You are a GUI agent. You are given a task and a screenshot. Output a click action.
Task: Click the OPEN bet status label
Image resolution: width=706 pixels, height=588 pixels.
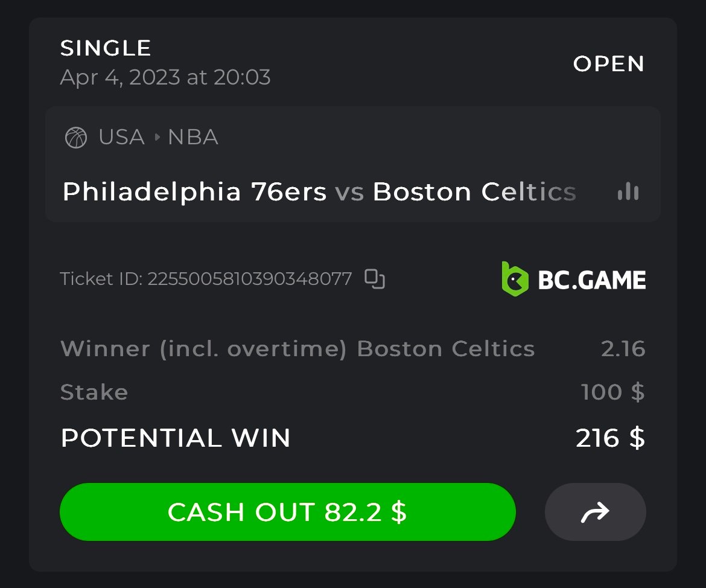(609, 64)
